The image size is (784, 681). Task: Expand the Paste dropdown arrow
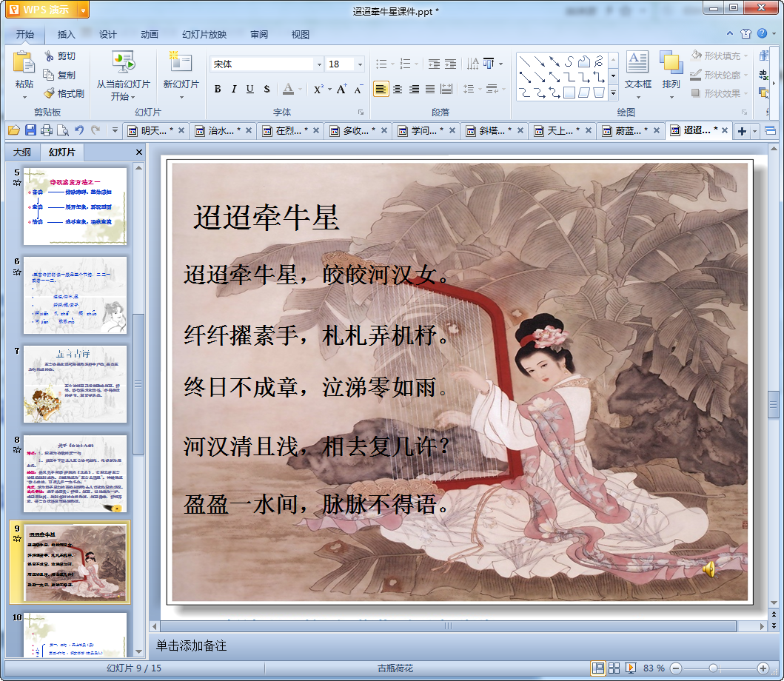coord(24,97)
